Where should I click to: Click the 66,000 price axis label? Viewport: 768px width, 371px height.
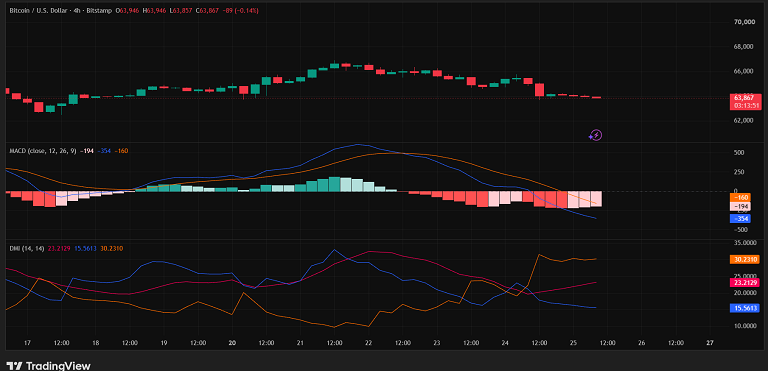coord(743,72)
